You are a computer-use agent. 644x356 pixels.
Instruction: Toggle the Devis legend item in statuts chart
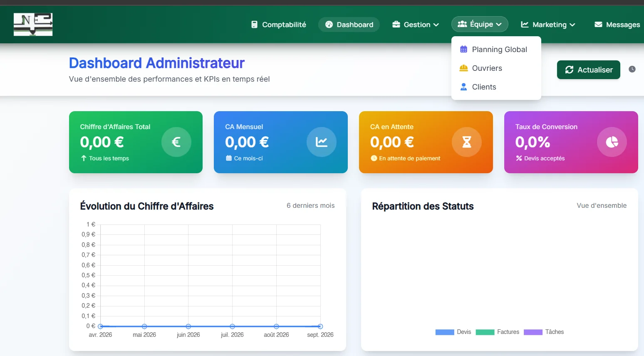(453, 332)
